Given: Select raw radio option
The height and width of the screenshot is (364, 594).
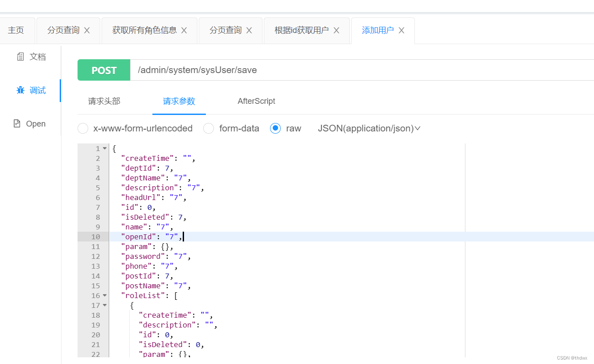Looking at the screenshot, I should pyautogui.click(x=275, y=128).
